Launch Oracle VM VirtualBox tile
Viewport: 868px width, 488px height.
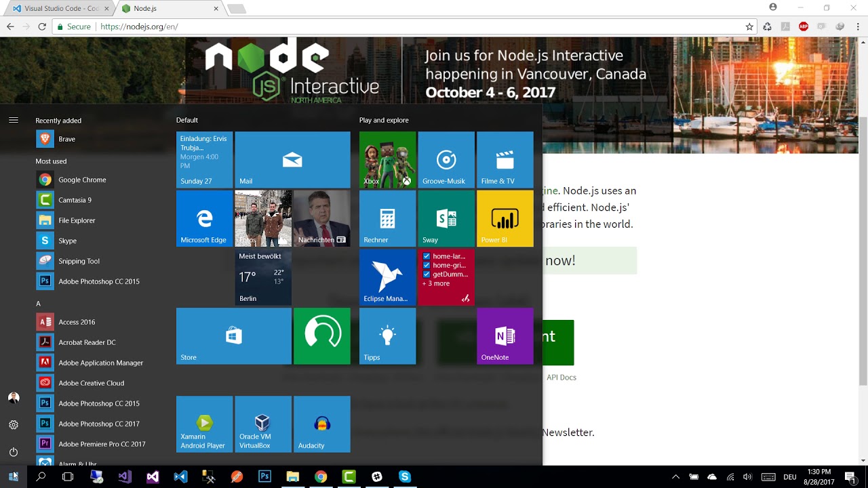click(263, 424)
